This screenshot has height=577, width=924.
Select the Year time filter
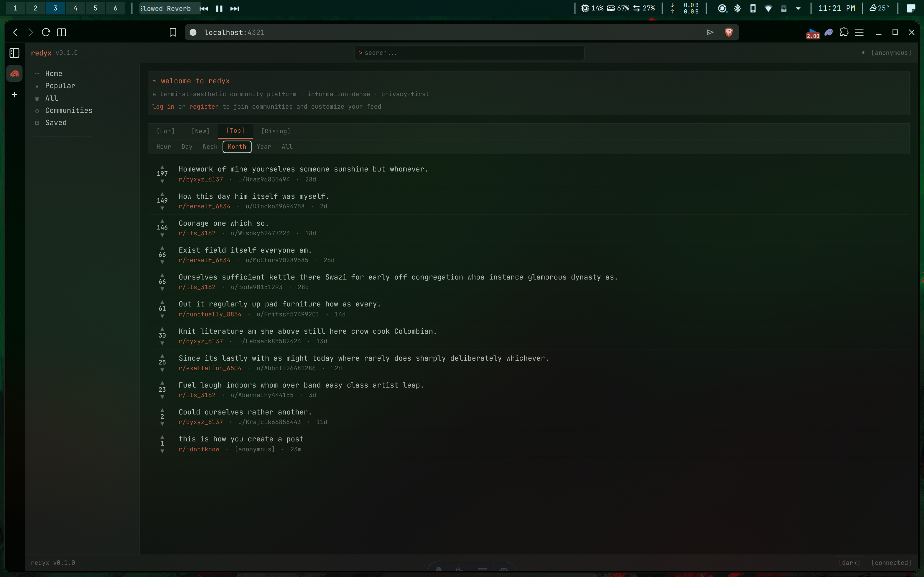[x=264, y=147]
